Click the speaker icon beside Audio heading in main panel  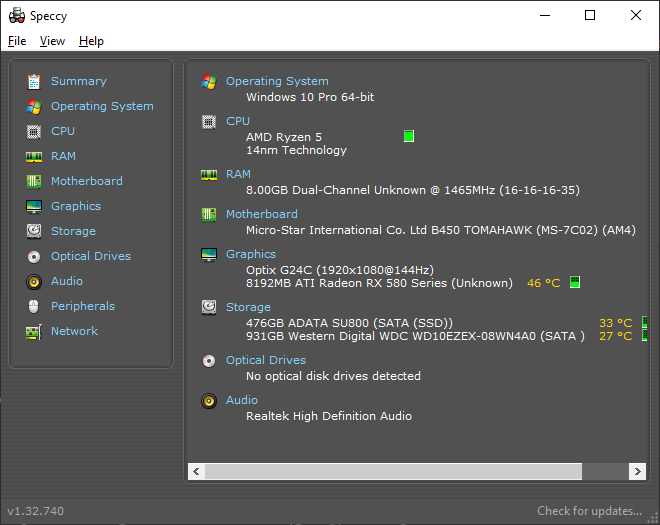pyautogui.click(x=209, y=401)
